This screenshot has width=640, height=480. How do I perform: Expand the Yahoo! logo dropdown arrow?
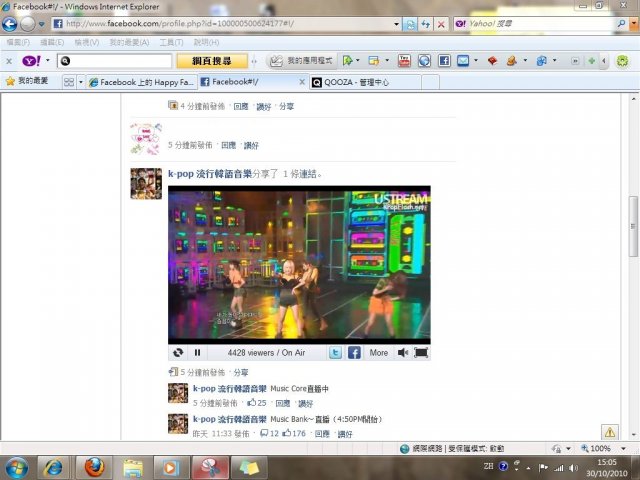tap(48, 60)
